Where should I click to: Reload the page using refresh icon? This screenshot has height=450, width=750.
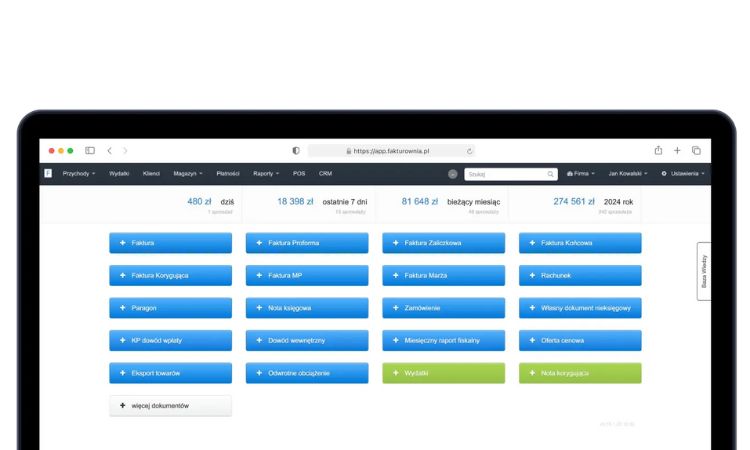click(x=469, y=151)
